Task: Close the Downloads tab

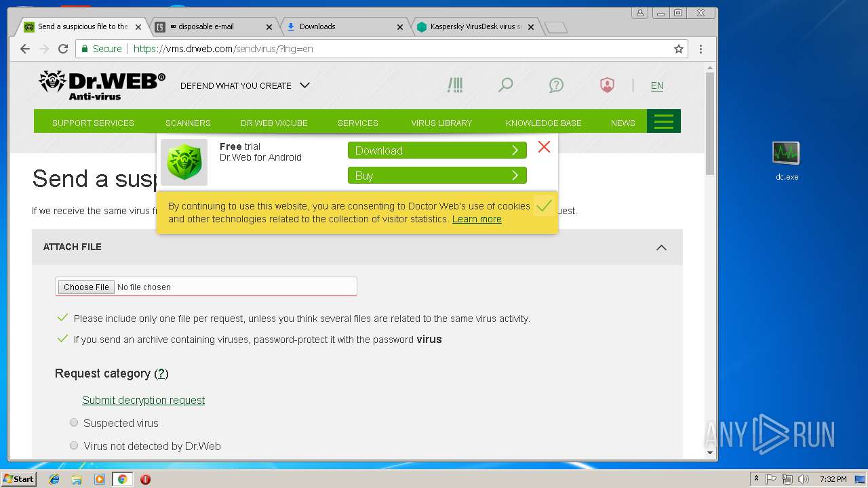Action: click(x=400, y=27)
